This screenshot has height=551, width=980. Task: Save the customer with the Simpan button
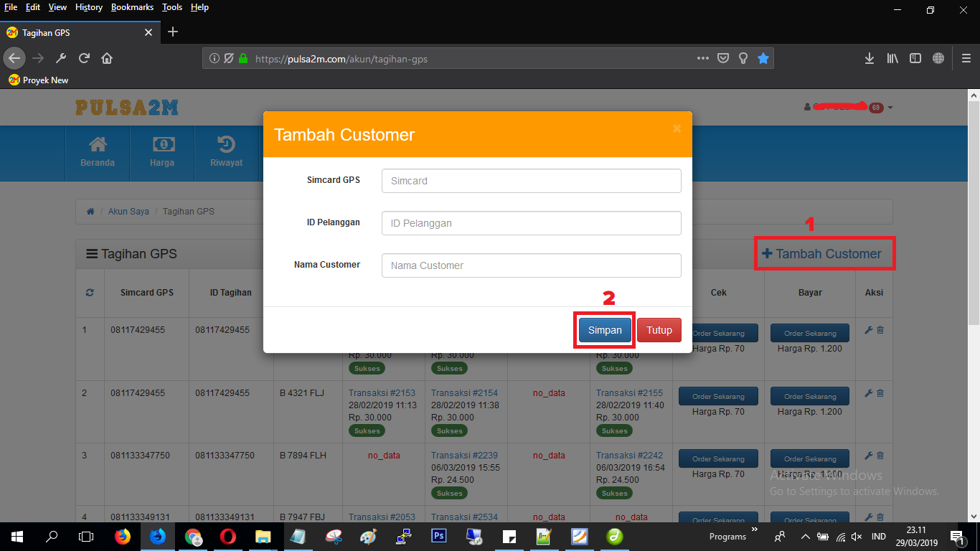point(604,330)
